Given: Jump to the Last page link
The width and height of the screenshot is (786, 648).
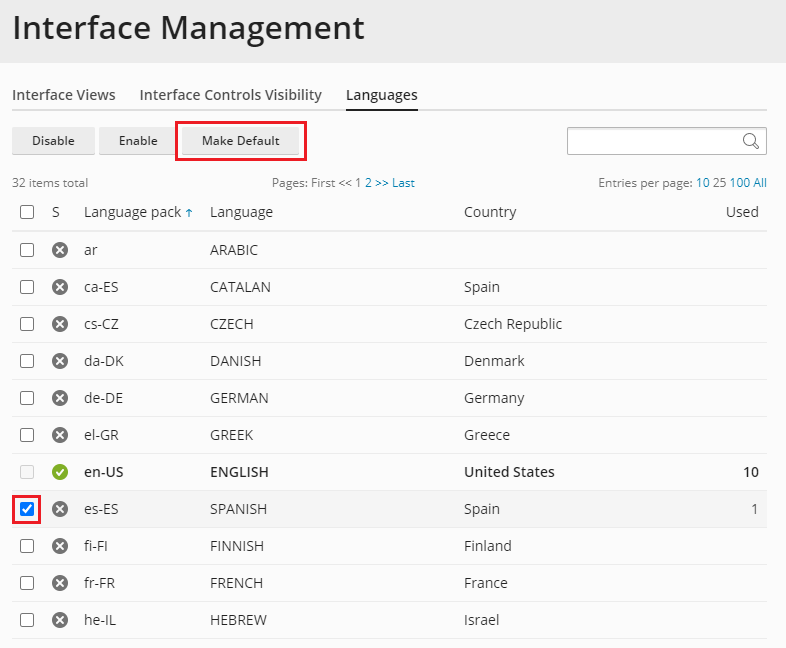Looking at the screenshot, I should point(403,183).
